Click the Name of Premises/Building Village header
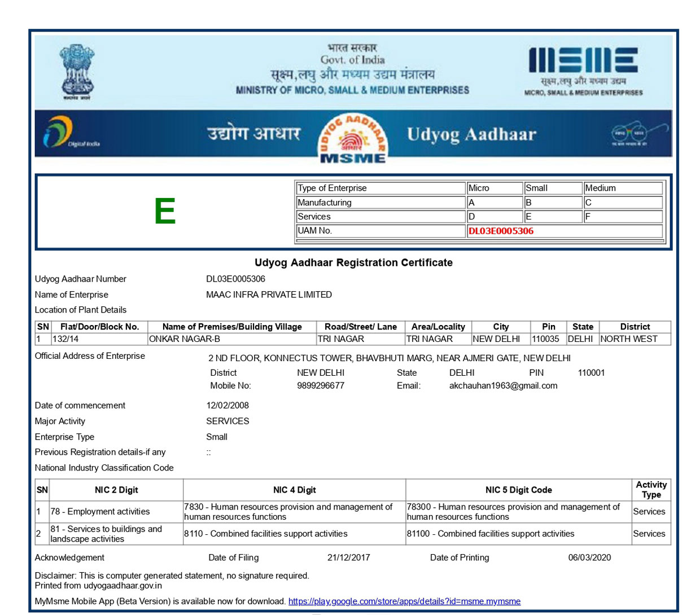This screenshot has height=615, width=700. (x=231, y=327)
